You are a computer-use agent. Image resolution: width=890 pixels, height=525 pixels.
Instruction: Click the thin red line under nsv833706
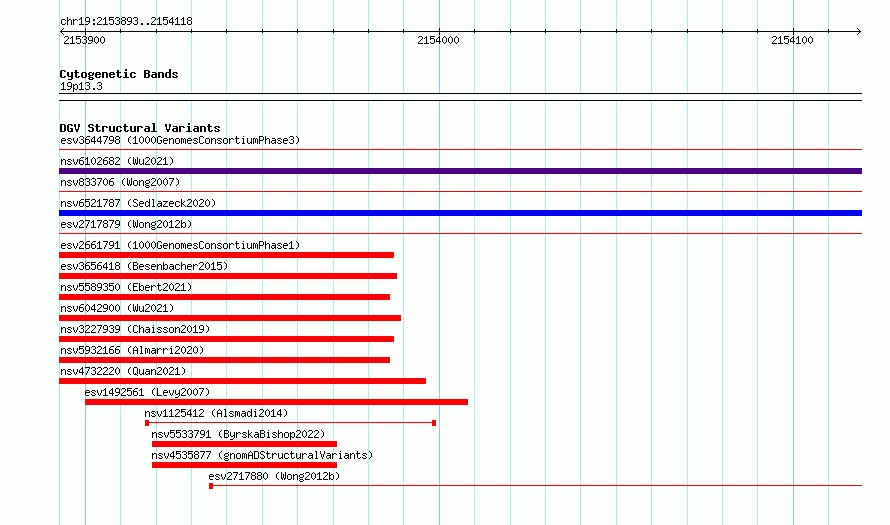point(460,192)
